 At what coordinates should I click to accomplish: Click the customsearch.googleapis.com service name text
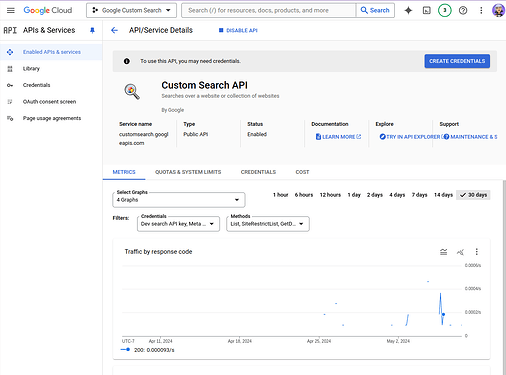(144, 139)
